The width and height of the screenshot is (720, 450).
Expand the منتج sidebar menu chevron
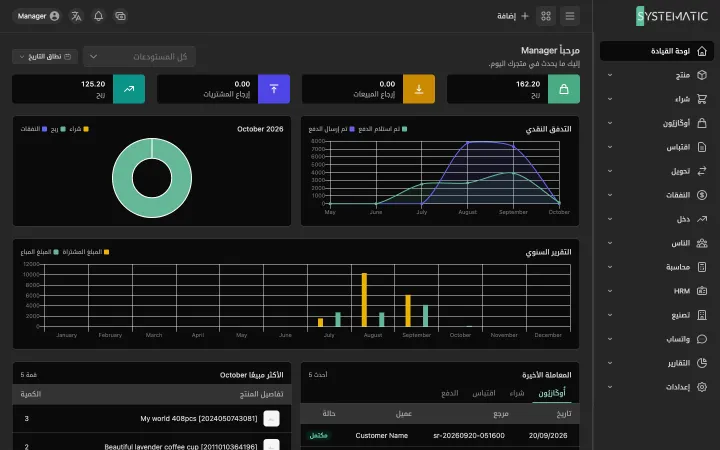click(x=610, y=75)
